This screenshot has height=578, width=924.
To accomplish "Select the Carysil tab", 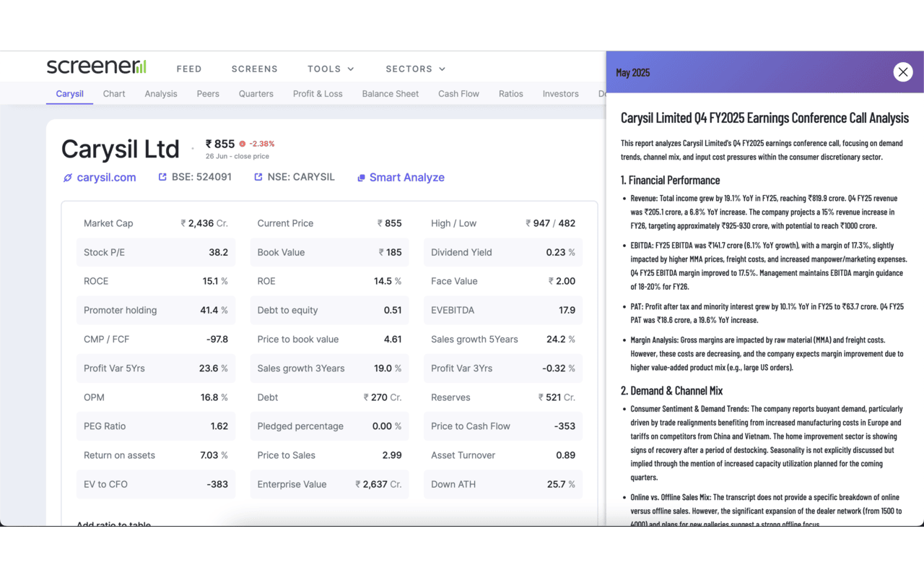I will click(x=70, y=93).
